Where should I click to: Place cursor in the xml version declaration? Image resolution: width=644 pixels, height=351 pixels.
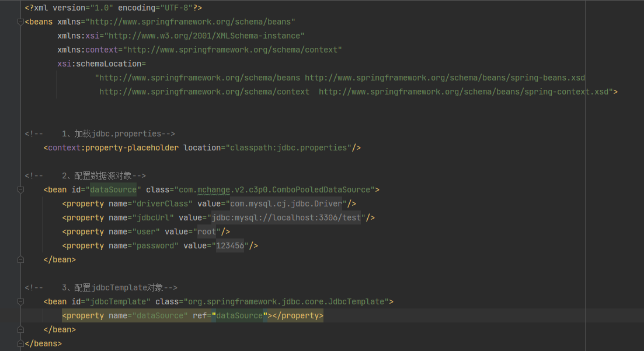(x=113, y=8)
